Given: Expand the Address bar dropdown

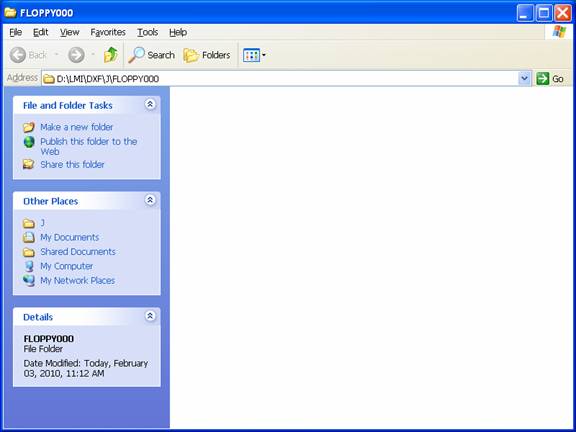Looking at the screenshot, I should click(x=524, y=79).
